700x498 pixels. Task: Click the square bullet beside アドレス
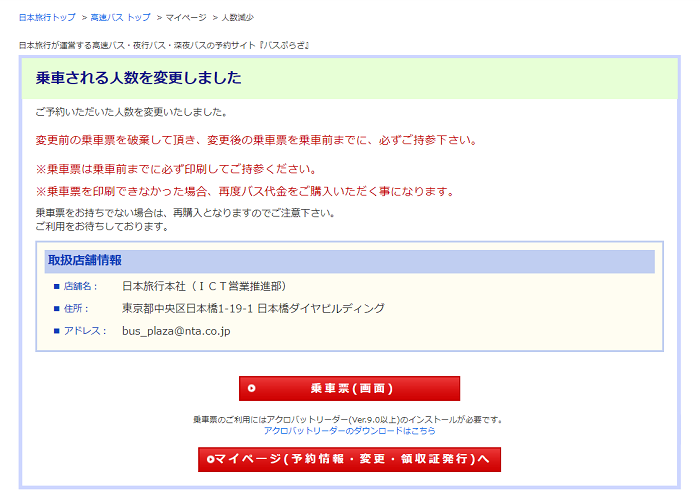tap(57, 331)
